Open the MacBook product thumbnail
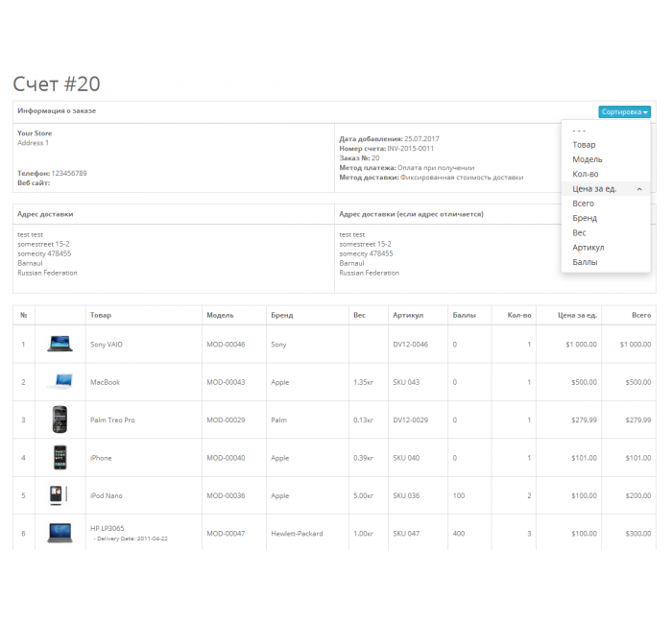This screenshot has height=624, width=672. pos(60,381)
